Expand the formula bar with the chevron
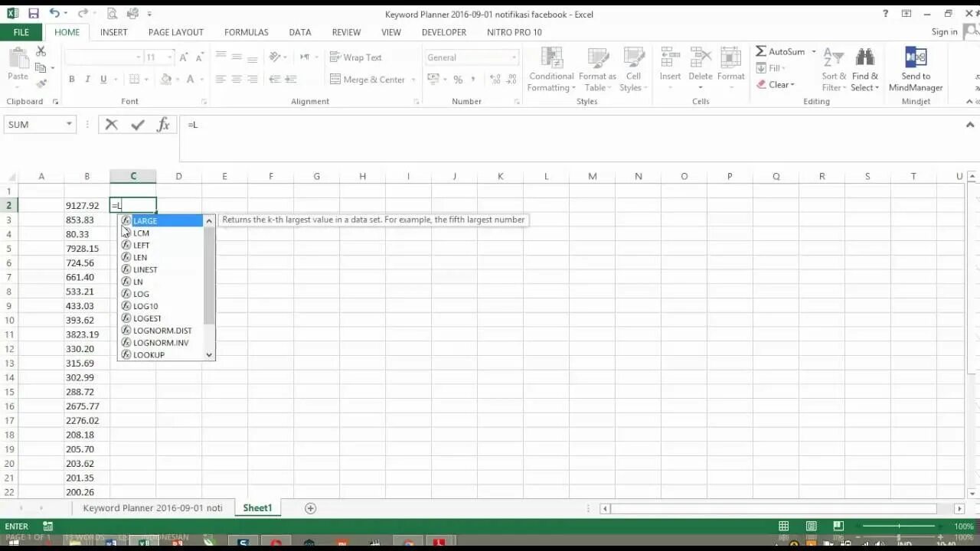The width and height of the screenshot is (980, 551). coord(971,125)
